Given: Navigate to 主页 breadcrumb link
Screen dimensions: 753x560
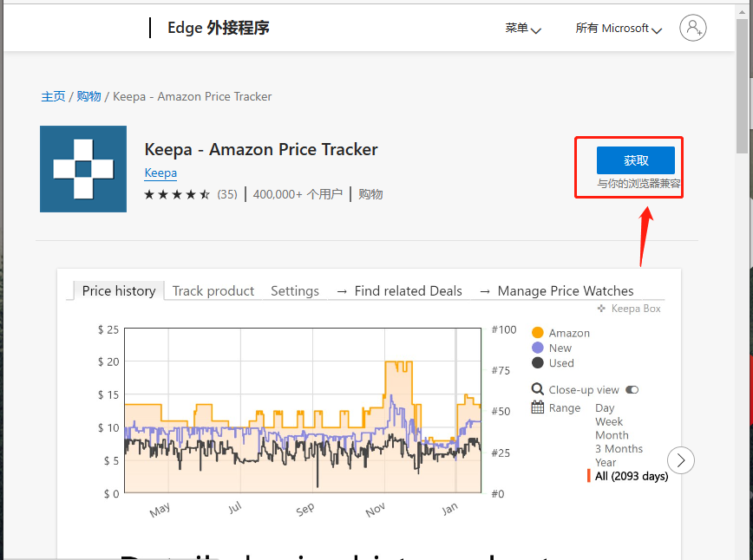Looking at the screenshot, I should pyautogui.click(x=53, y=96).
